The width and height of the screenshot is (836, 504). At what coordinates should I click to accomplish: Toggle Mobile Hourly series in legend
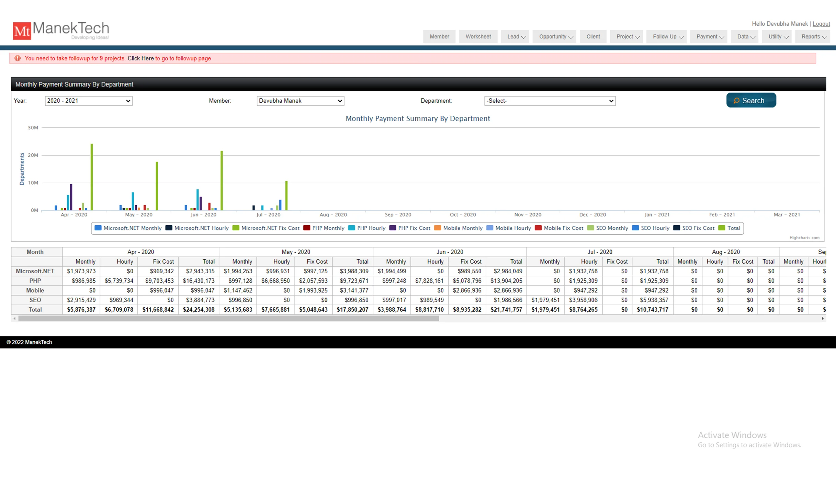[x=509, y=228]
